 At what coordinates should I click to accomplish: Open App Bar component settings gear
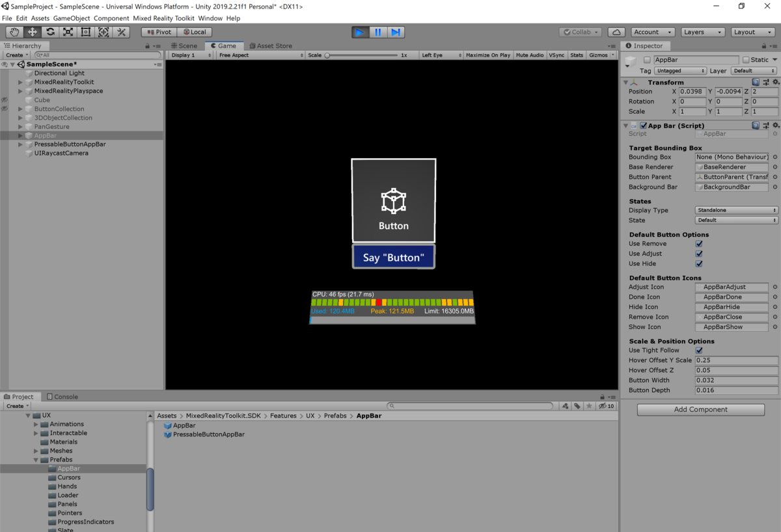coord(776,126)
